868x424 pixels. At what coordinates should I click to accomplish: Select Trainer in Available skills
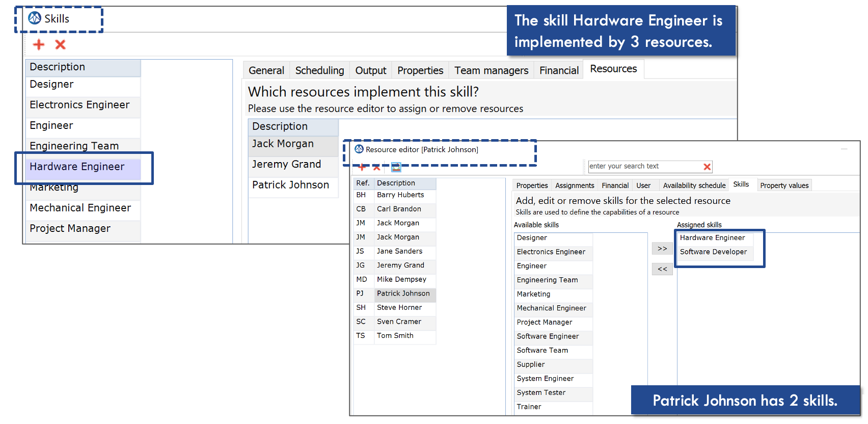coord(554,407)
